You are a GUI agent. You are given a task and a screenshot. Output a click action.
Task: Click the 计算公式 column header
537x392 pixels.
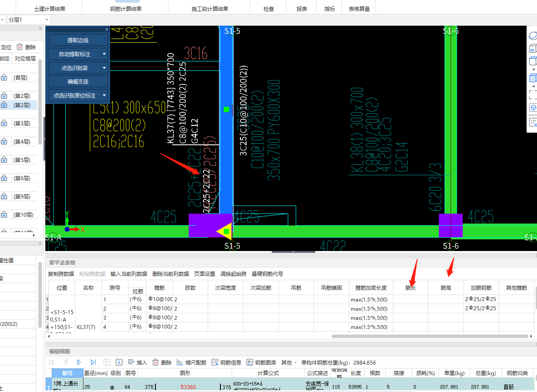tap(268, 373)
